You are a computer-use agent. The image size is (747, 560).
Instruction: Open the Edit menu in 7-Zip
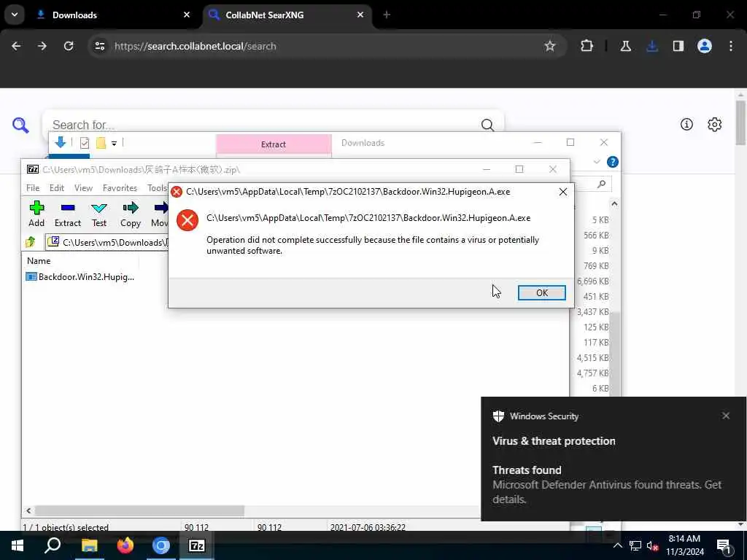(x=57, y=188)
